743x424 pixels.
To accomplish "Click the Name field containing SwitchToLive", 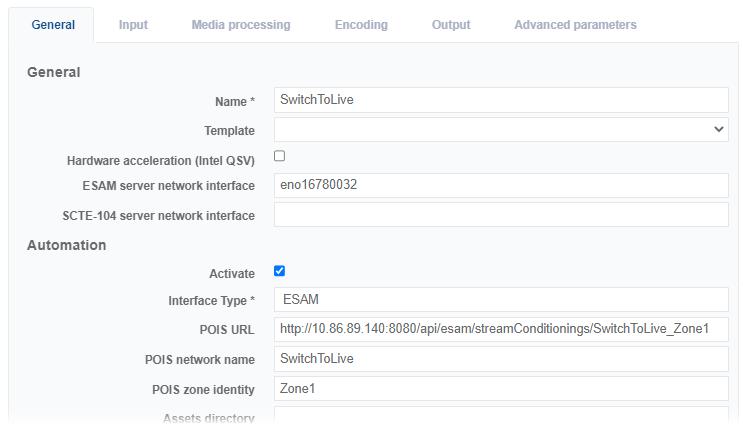I will coord(500,101).
